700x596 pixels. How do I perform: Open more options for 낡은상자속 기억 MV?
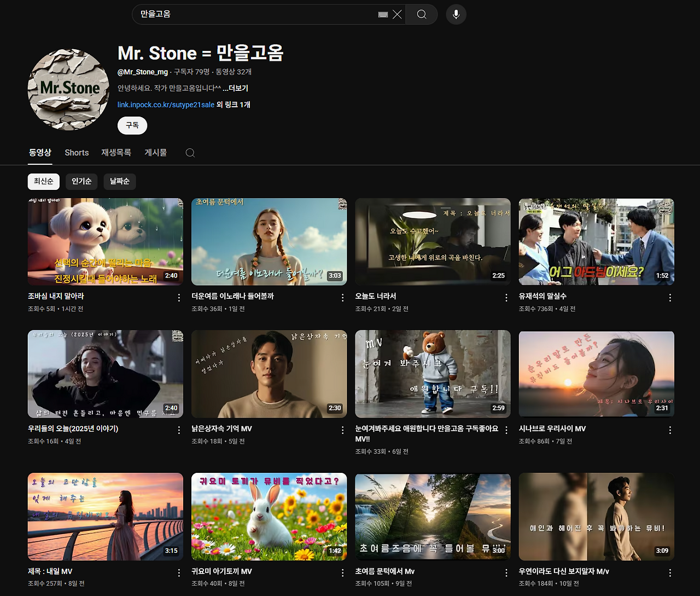[343, 430]
